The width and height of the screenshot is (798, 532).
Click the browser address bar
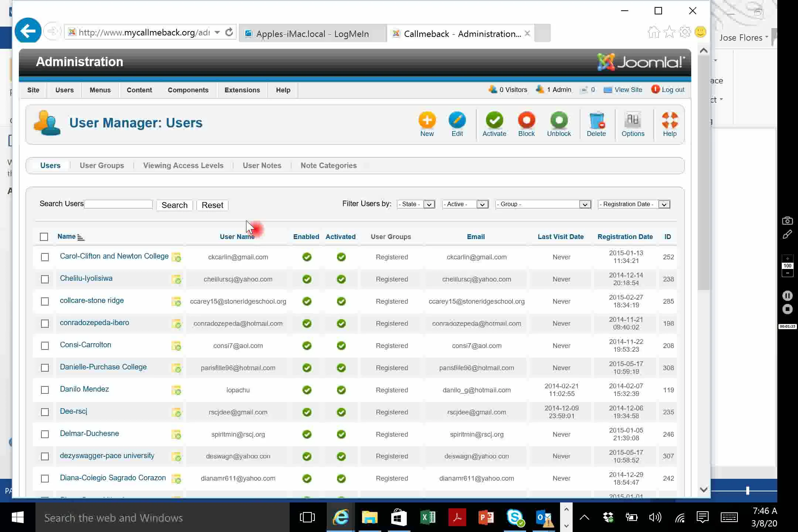[x=144, y=33]
